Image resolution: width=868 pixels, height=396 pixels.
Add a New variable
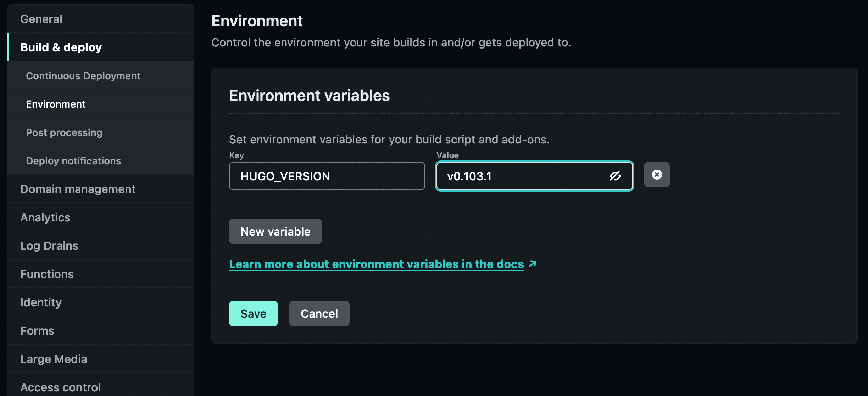(275, 231)
